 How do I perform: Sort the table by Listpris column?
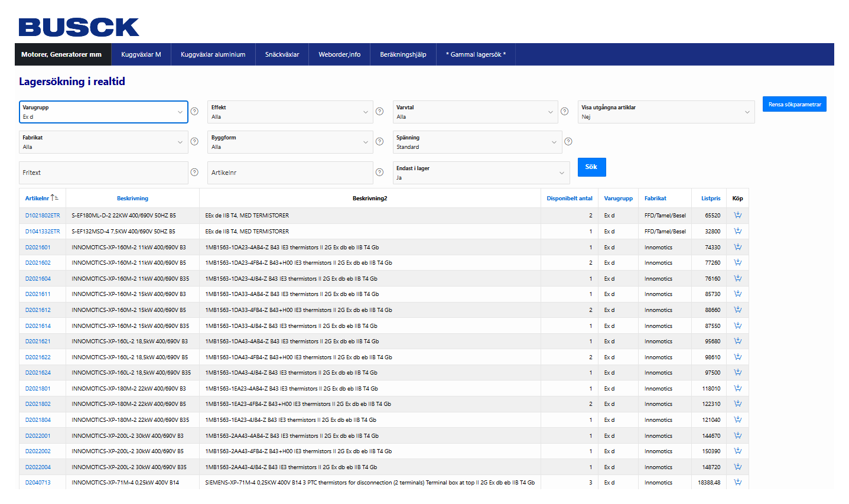tap(711, 199)
